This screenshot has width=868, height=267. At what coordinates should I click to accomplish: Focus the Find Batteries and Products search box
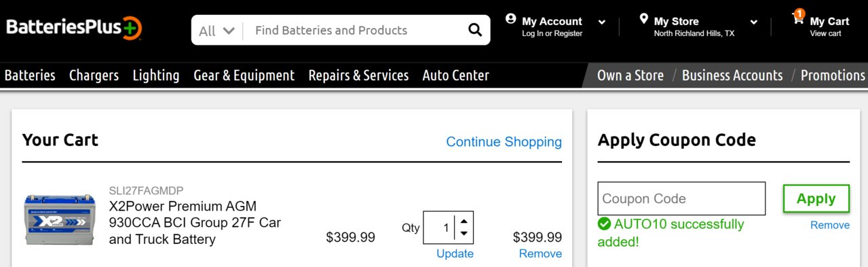pyautogui.click(x=356, y=31)
